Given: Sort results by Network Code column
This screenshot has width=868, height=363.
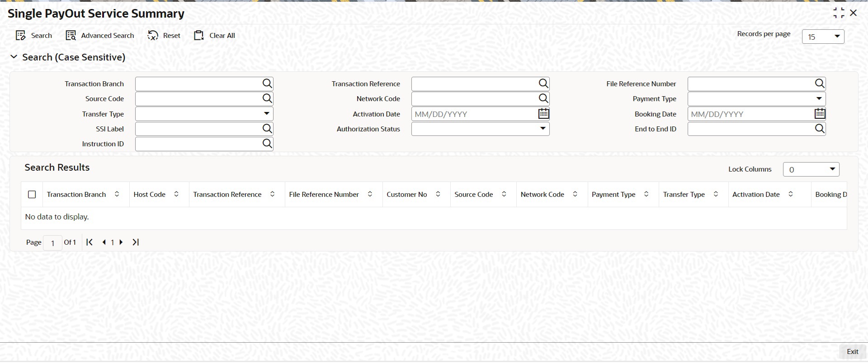Looking at the screenshot, I should click(575, 194).
